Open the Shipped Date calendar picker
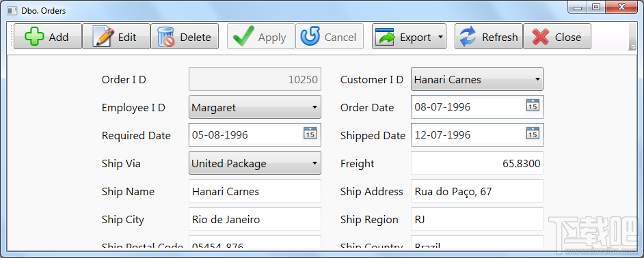644x258 pixels. point(533,133)
